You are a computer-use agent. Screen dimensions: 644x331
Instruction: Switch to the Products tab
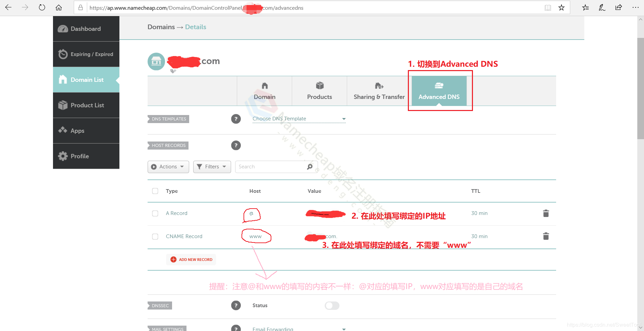[319, 91]
